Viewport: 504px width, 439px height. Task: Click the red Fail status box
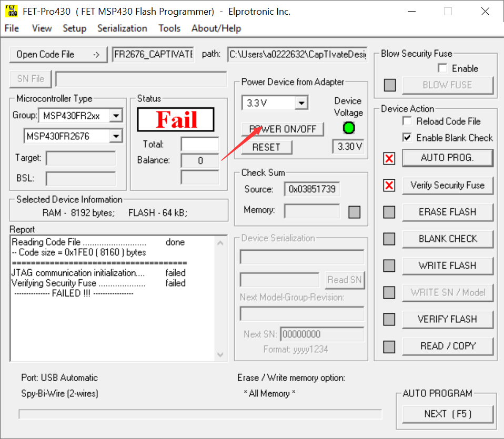(176, 119)
